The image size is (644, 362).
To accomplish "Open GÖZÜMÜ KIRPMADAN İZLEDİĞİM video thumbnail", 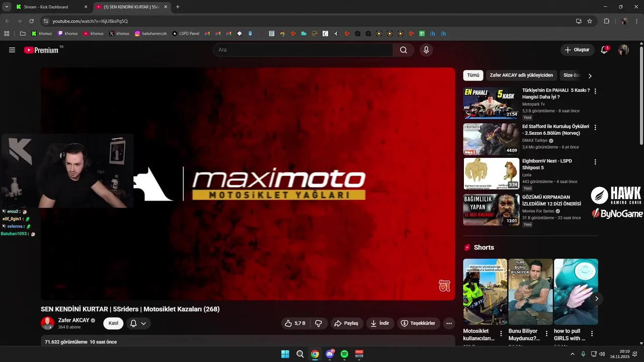I will click(x=491, y=210).
